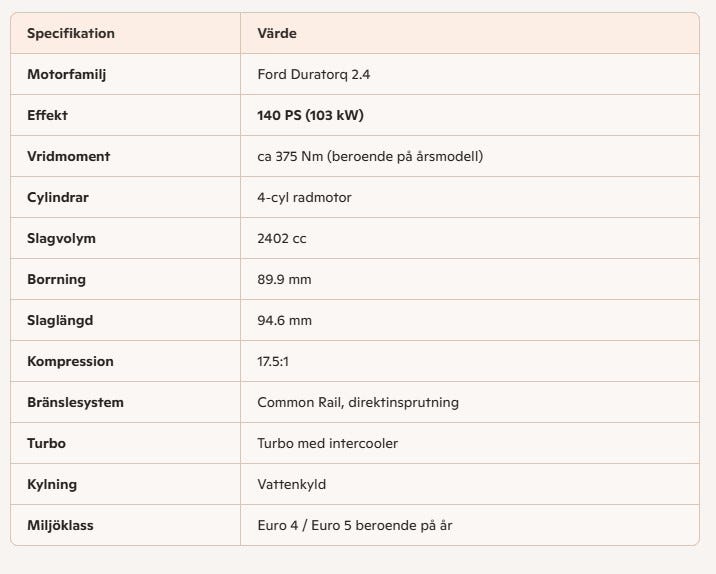Click the 94.6 mm value
Viewport: 716px width, 574px height.
click(x=284, y=320)
